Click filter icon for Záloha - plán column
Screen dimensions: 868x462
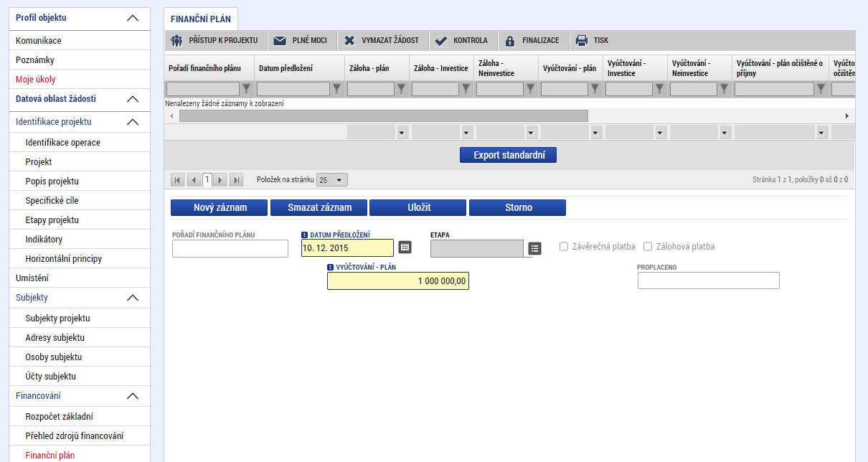tap(402, 89)
